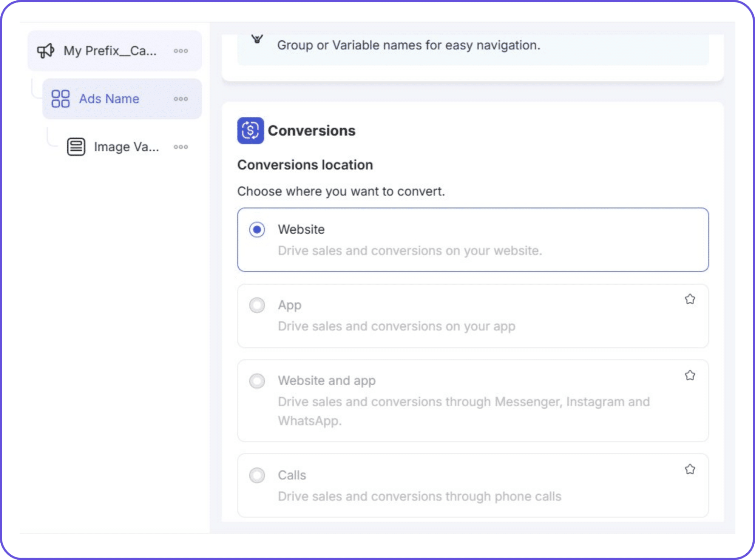
Task: Click the tip icon beside navigation hint
Action: (x=257, y=39)
